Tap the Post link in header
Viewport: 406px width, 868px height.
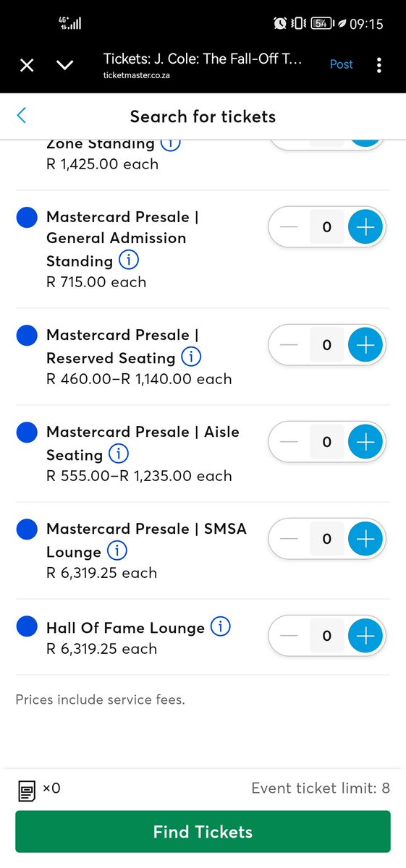[342, 64]
